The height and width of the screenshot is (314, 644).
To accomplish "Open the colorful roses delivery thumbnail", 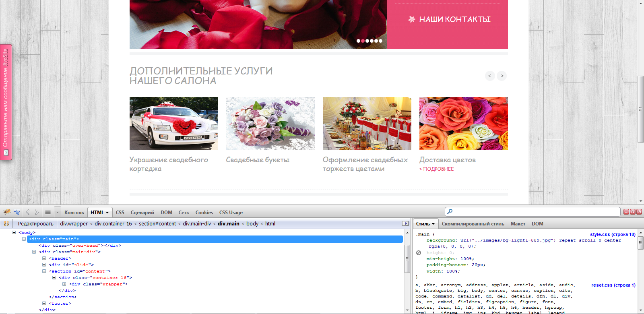I will coord(464,124).
